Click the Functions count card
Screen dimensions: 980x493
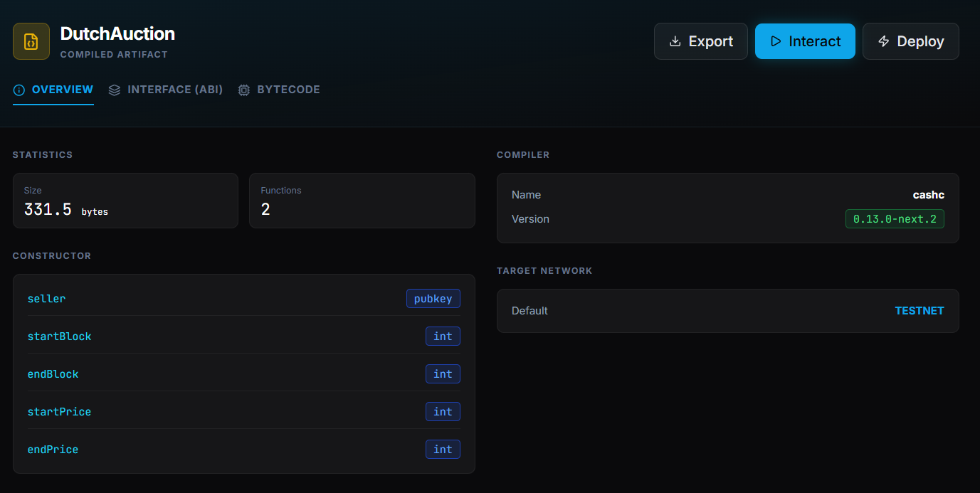[362, 201]
